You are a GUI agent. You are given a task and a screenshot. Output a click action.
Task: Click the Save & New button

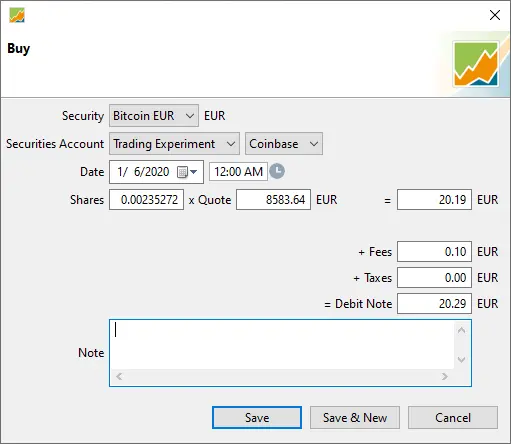[355, 418]
